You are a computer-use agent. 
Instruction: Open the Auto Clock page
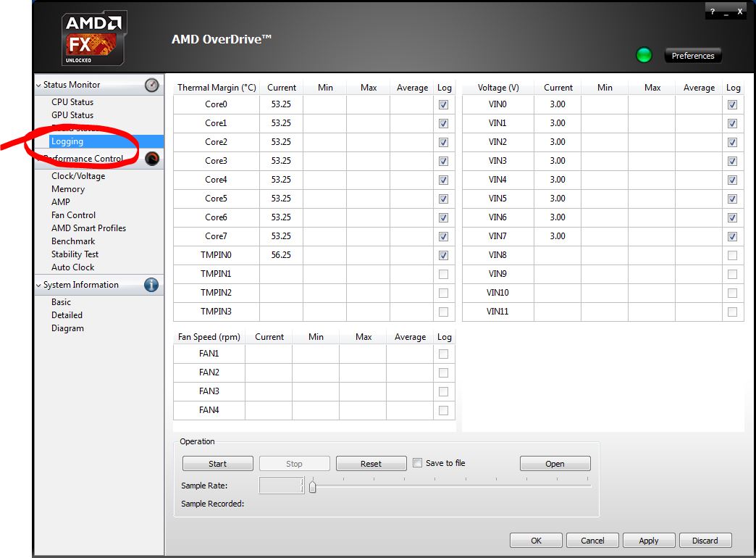click(73, 267)
